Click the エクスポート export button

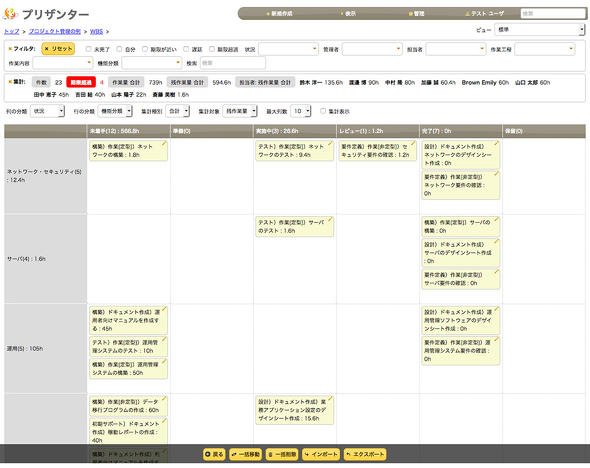click(365, 454)
